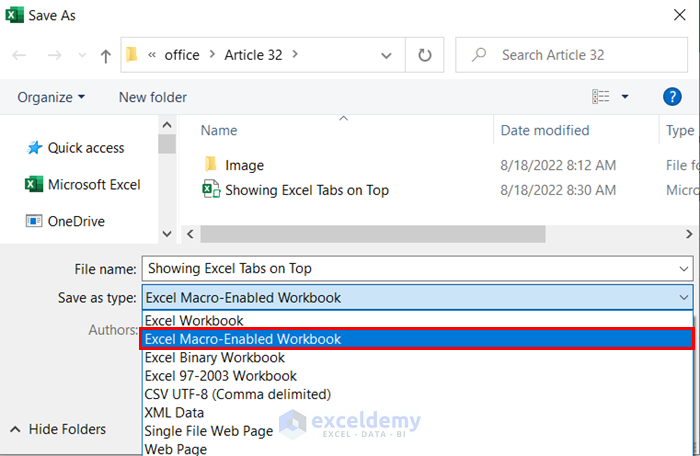Viewport: 700px width, 456px height.
Task: Click the Excel workbook file icon
Action: tap(211, 189)
